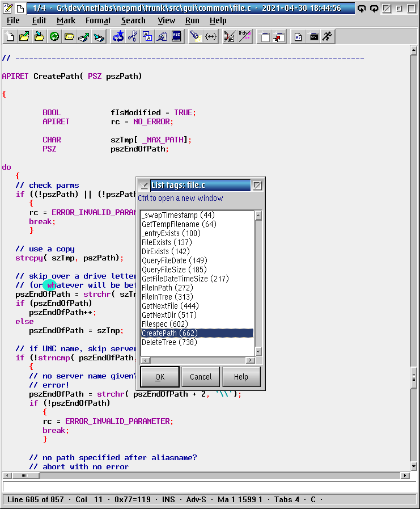The image size is (420, 509).
Task: Open the Mark menu
Action: click(x=66, y=21)
